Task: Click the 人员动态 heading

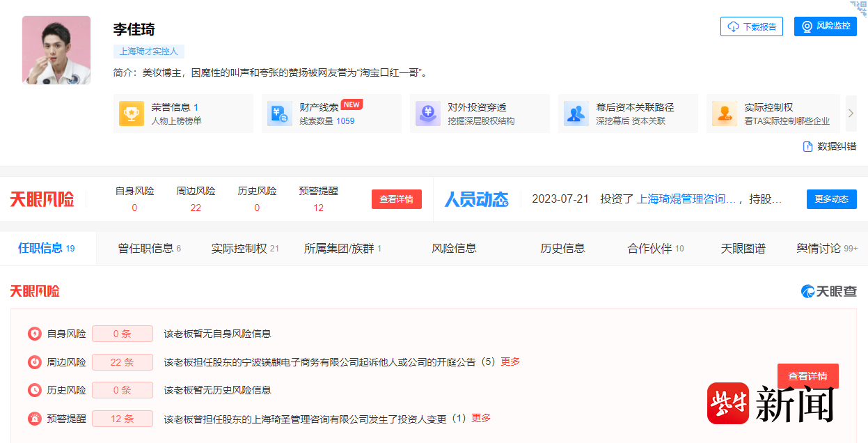Action: [x=477, y=199]
